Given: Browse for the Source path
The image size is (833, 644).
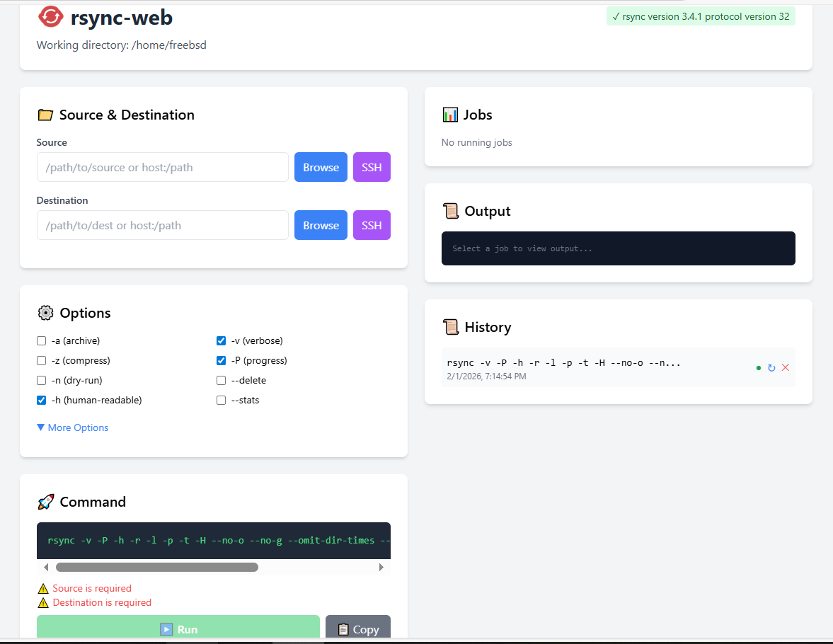Looking at the screenshot, I should [x=321, y=168].
